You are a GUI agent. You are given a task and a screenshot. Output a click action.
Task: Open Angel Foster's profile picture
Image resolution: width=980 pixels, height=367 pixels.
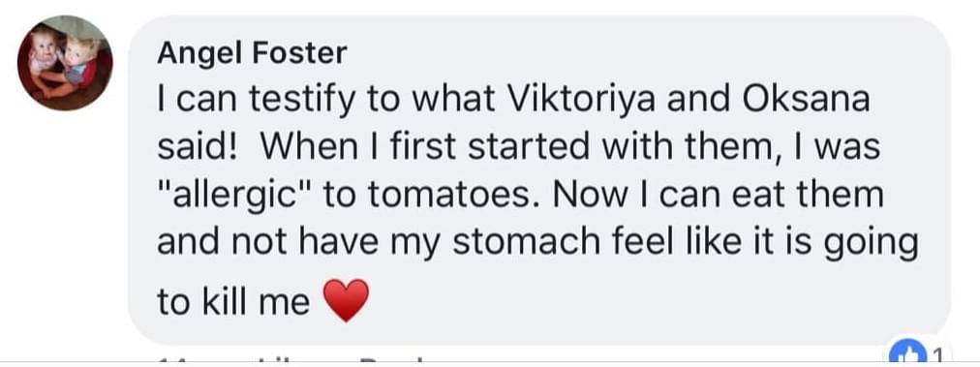pos(64,63)
